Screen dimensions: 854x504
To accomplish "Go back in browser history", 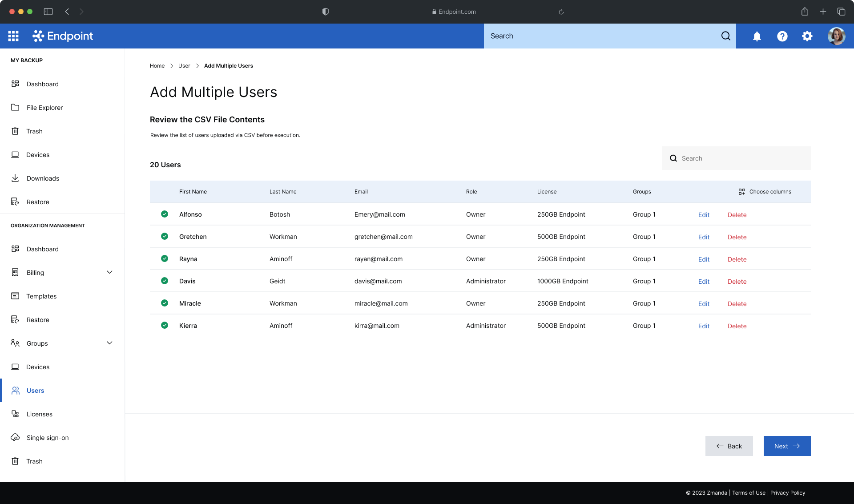I will (67, 12).
